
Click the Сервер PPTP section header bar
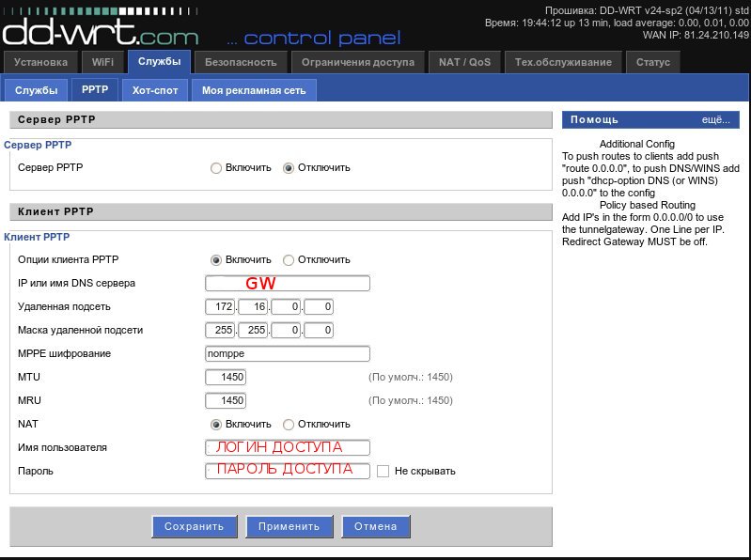coord(281,119)
